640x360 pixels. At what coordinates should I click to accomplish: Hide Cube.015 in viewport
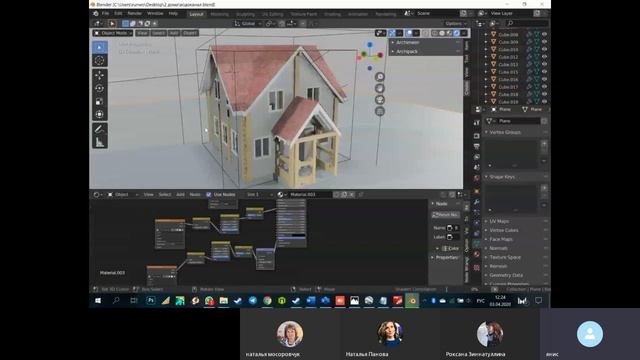click(x=544, y=72)
